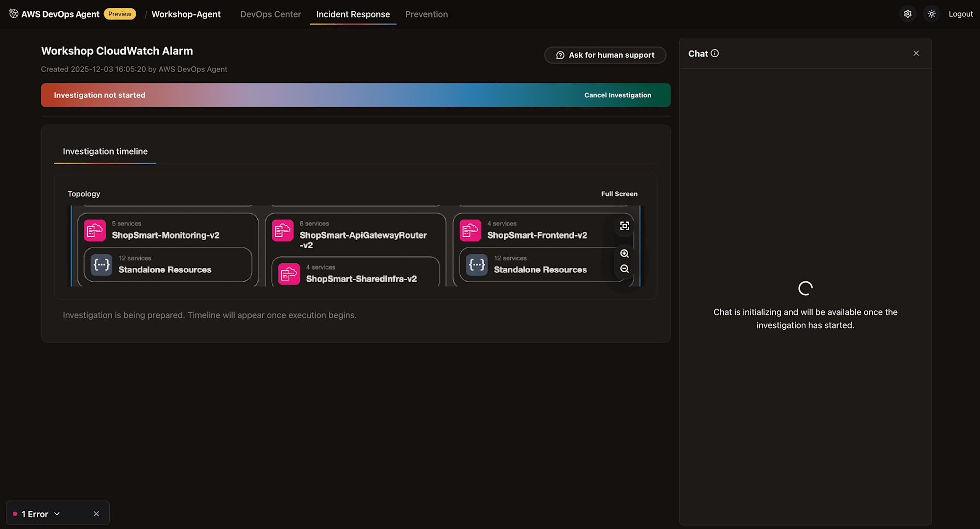This screenshot has height=529, width=980.
Task: Close the Chat panel
Action: point(916,53)
